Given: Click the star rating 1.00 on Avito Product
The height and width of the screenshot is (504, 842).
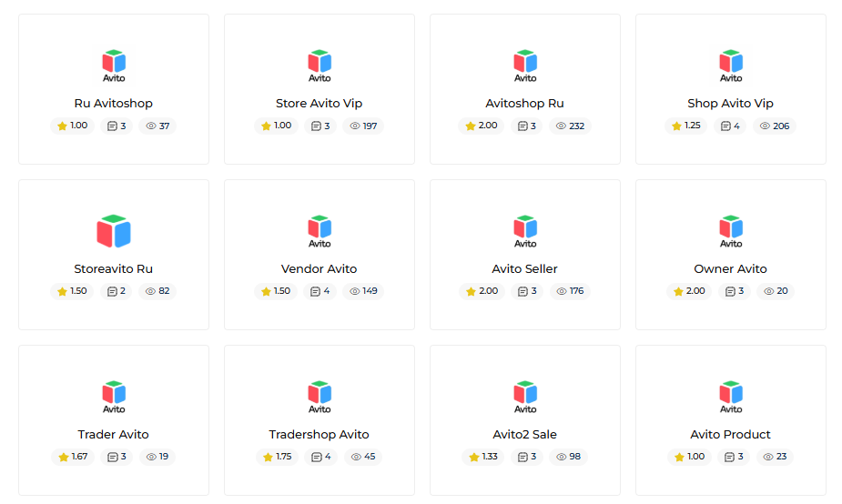Looking at the screenshot, I should tap(690, 457).
